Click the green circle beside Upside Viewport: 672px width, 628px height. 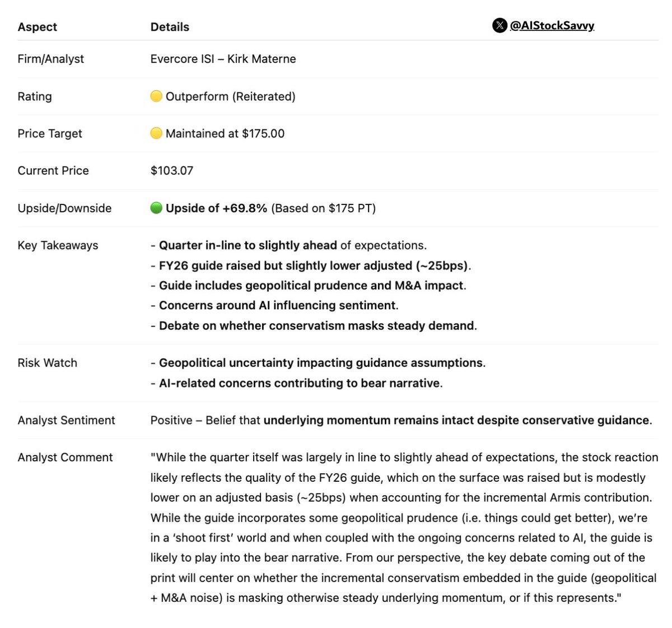click(156, 208)
